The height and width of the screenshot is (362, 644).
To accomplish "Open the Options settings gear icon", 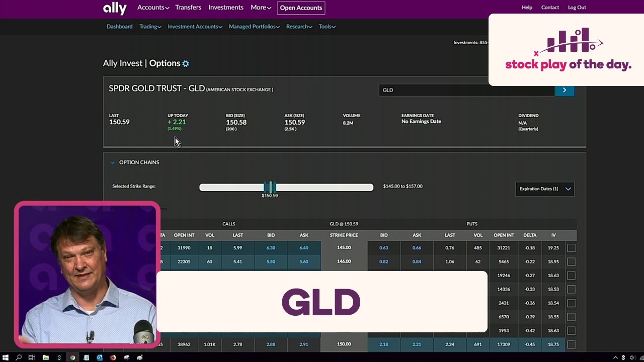I will pyautogui.click(x=186, y=64).
